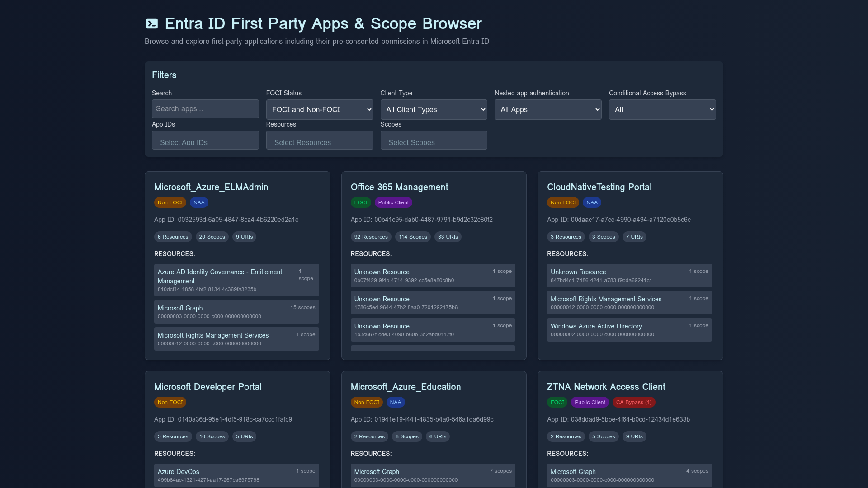The image size is (868, 488).
Task: Click the 7 URIs pill on CloudNativeTesting Portal
Action: coord(634,237)
